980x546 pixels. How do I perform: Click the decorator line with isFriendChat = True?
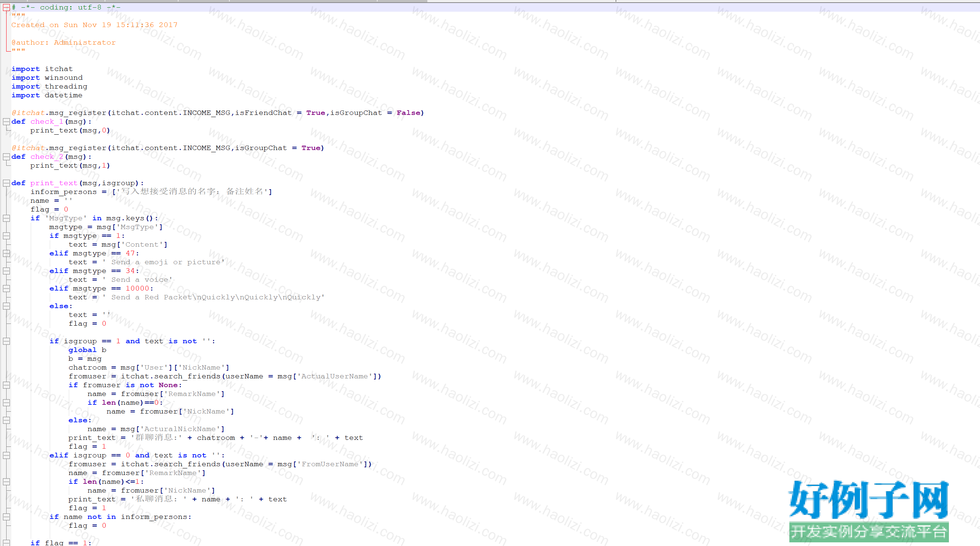coord(218,113)
